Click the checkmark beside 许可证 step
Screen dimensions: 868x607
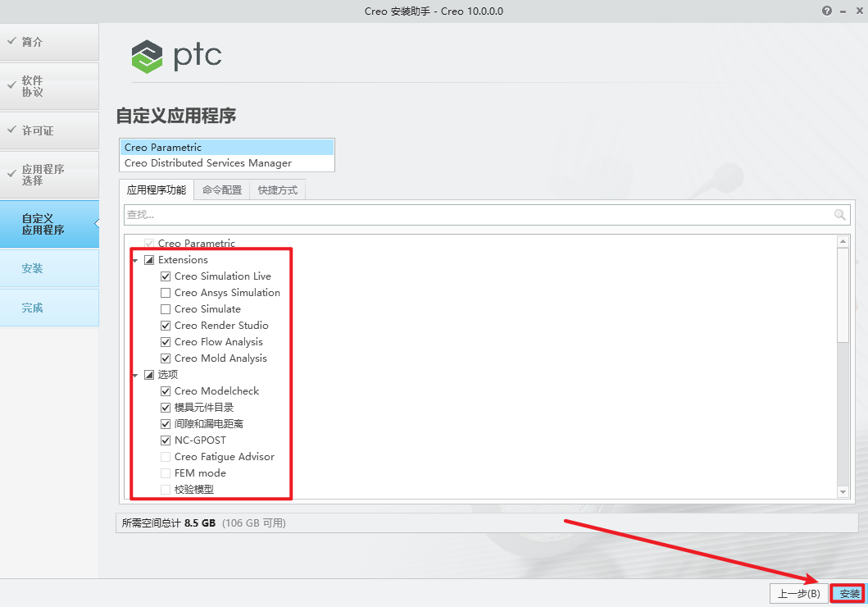11,130
